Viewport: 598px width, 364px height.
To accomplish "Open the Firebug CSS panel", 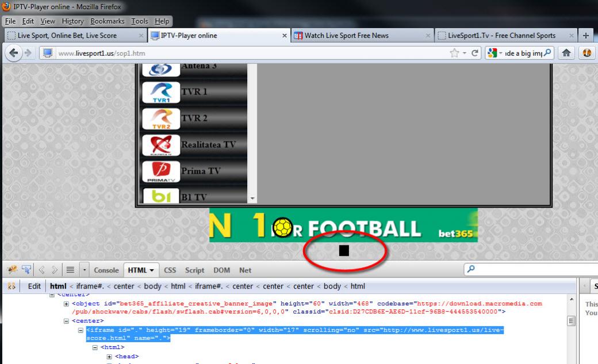I will pos(170,270).
